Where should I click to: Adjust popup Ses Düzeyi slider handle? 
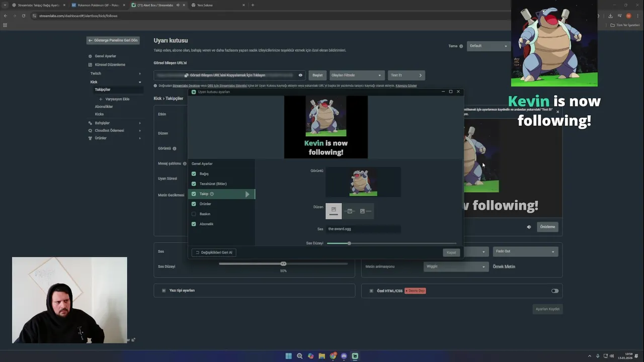pyautogui.click(x=349, y=243)
